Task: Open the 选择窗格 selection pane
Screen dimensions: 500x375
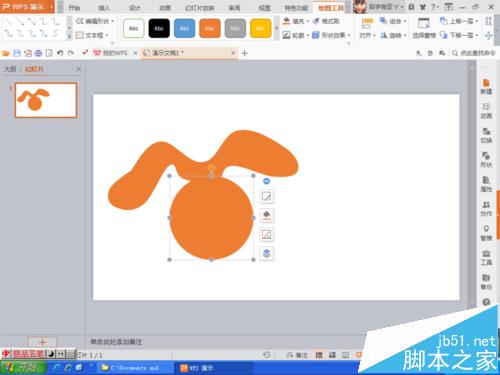Action: (x=424, y=29)
